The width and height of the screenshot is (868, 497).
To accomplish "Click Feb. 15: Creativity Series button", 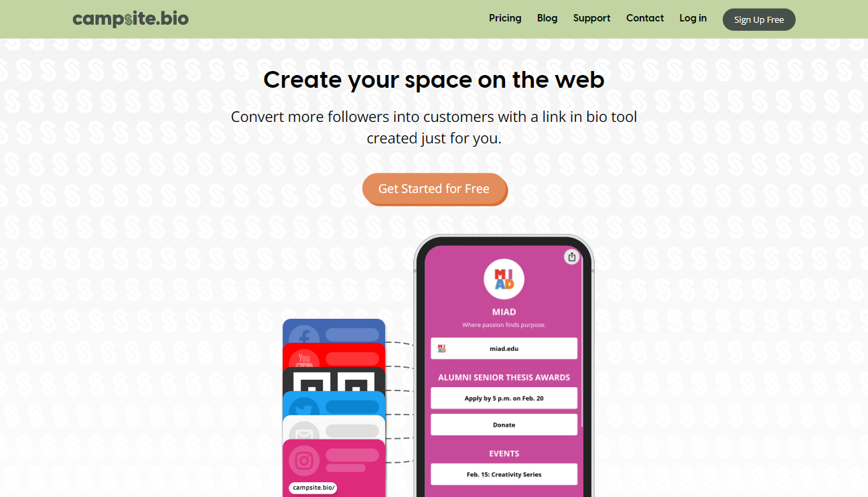I will pos(504,474).
